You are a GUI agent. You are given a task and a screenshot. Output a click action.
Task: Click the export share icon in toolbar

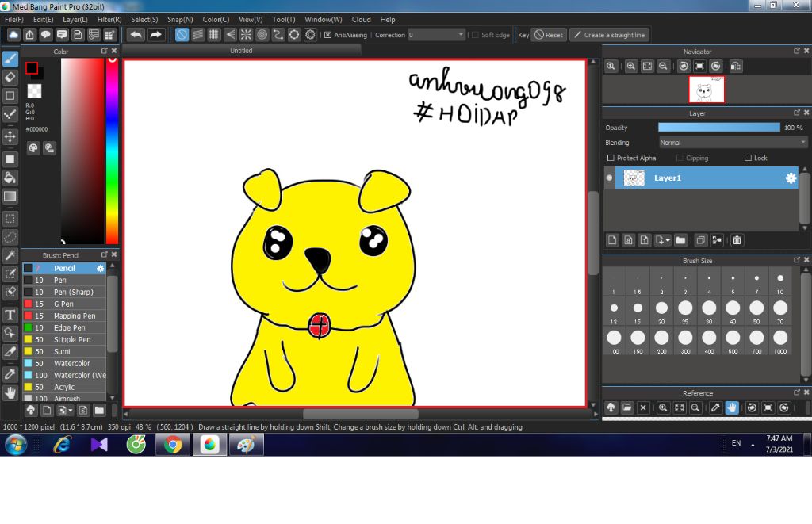tap(29, 35)
